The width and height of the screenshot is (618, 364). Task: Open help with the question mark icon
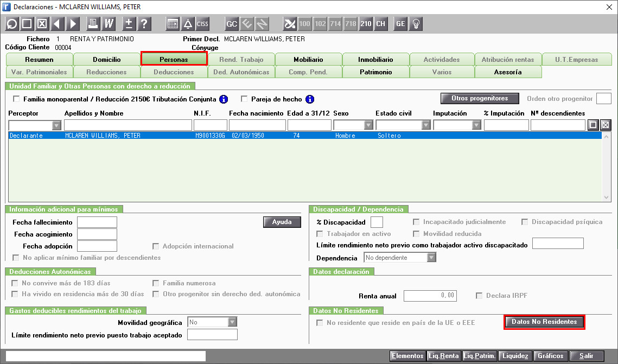(x=144, y=24)
